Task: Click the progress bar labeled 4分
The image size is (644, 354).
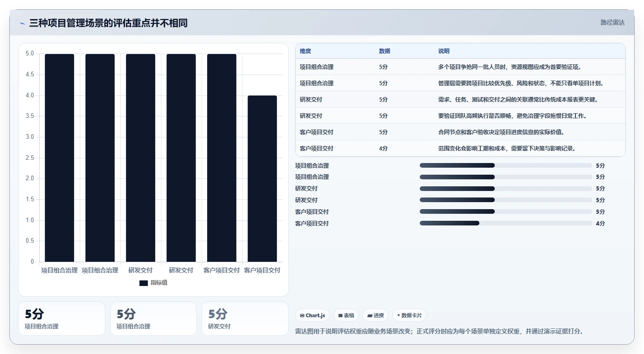Action: pyautogui.click(x=506, y=223)
